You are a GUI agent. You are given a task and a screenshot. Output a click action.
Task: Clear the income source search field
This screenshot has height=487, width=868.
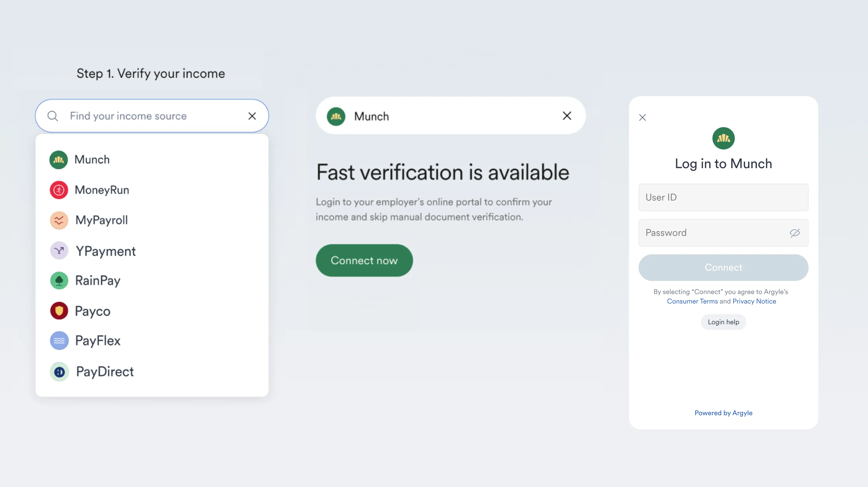[252, 116]
